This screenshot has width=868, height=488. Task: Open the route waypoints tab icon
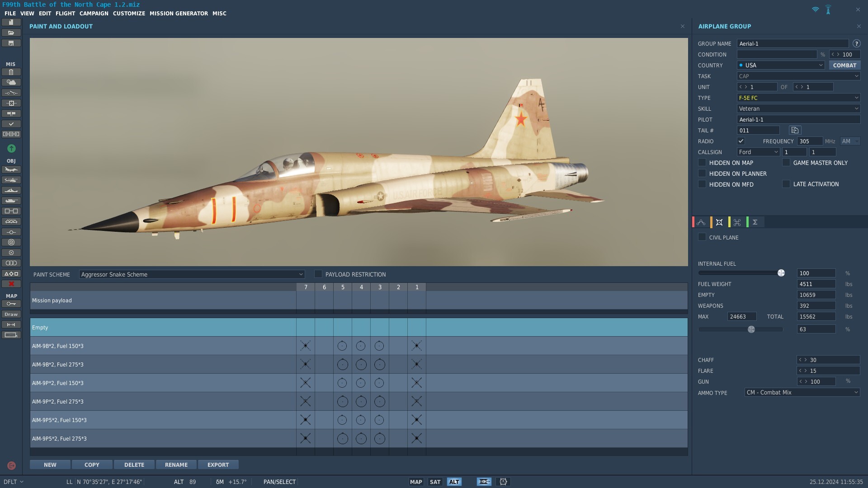[701, 222]
